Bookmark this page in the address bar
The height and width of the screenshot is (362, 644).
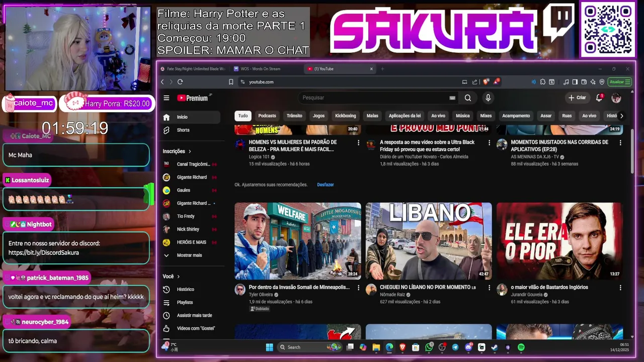pos(231,82)
